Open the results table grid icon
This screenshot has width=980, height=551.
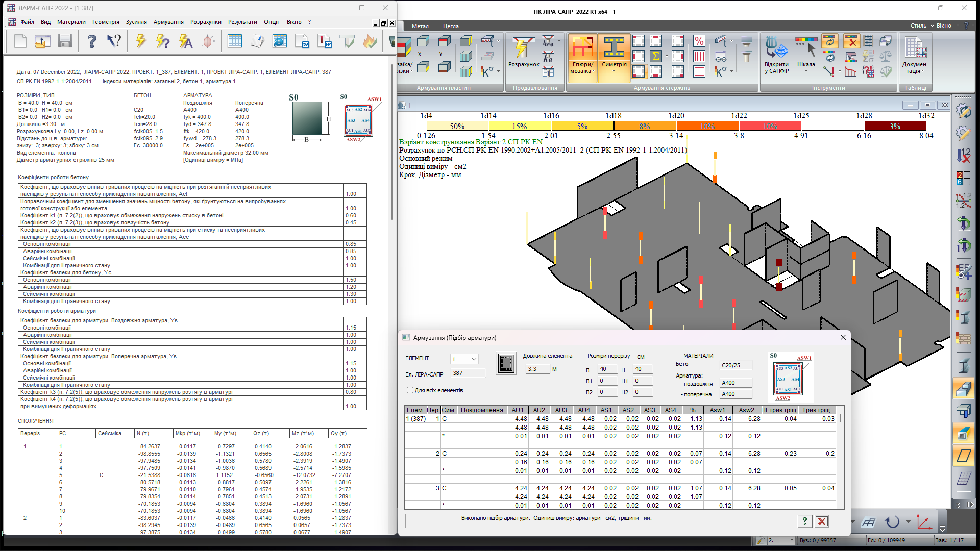(234, 41)
